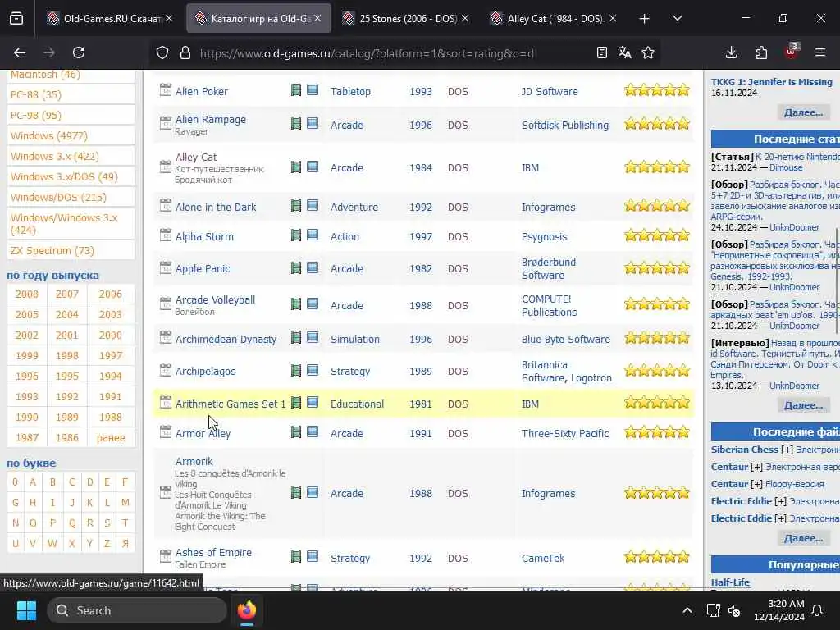Filter by ZX Spectrum (73) platform
The width and height of the screenshot is (840, 630).
coord(52,250)
